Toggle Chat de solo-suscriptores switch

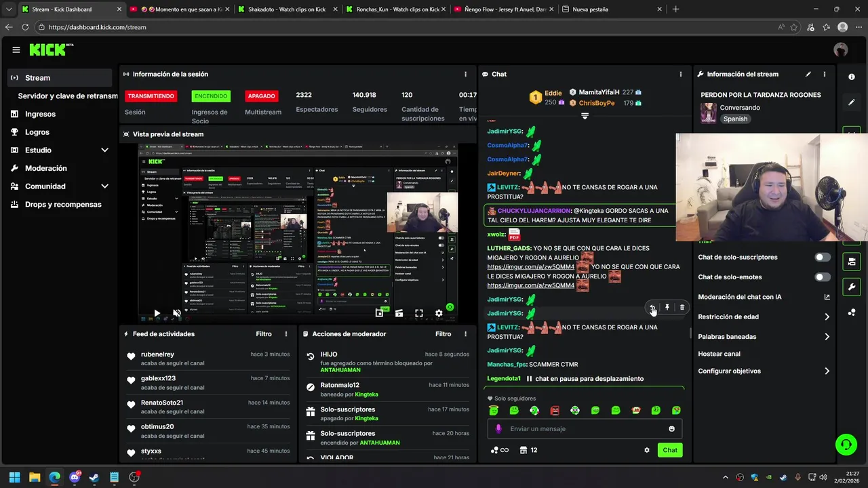pyautogui.click(x=823, y=258)
